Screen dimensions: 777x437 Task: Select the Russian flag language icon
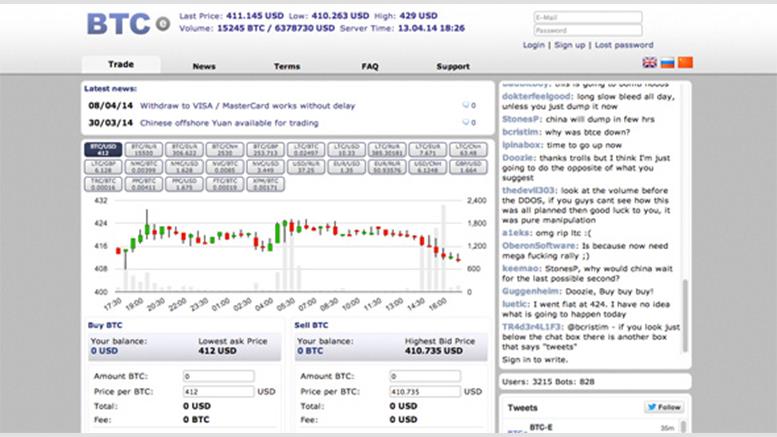(667, 62)
